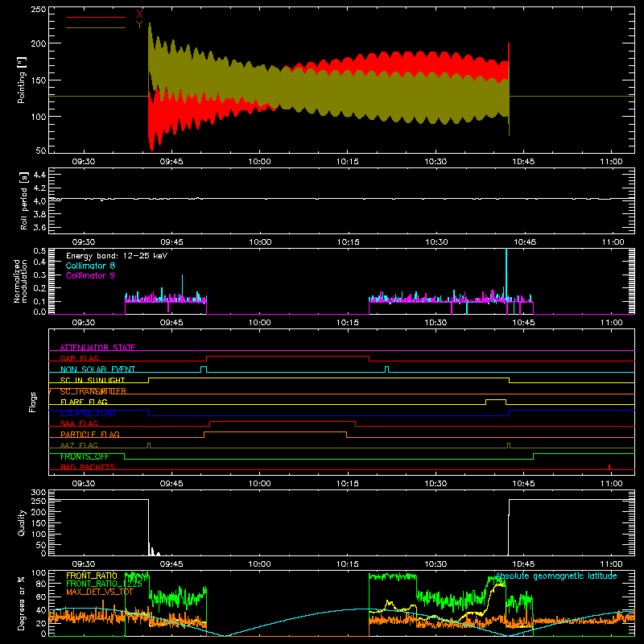The width and height of the screenshot is (644, 644).
Task: Click the SC_IN_SUNLIGHT flag label
Action: [93, 380]
